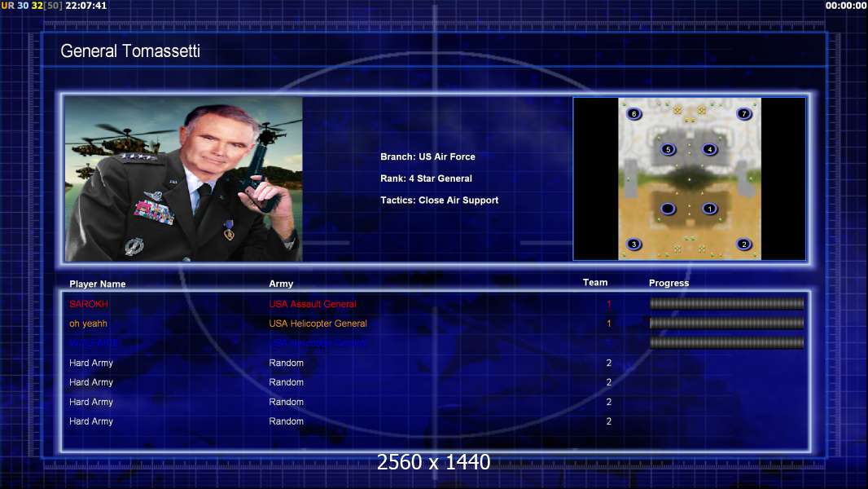
Task: Click USA Helicopter General army entry
Action: pyautogui.click(x=318, y=324)
